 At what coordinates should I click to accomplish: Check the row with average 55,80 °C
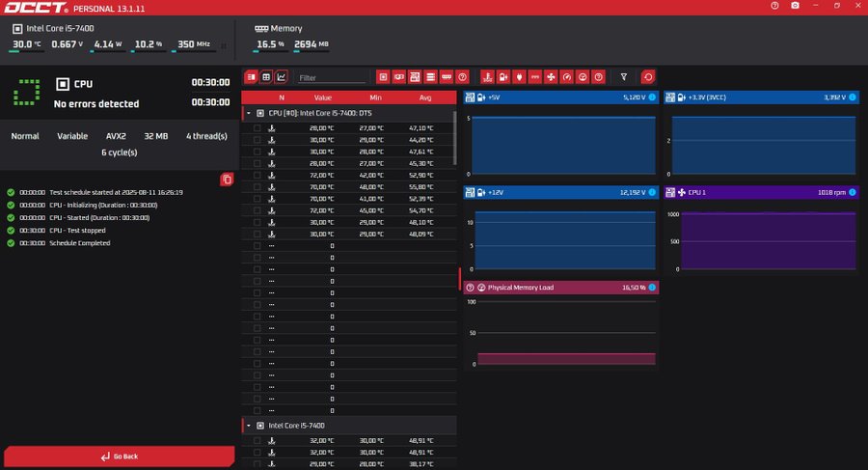(x=257, y=187)
